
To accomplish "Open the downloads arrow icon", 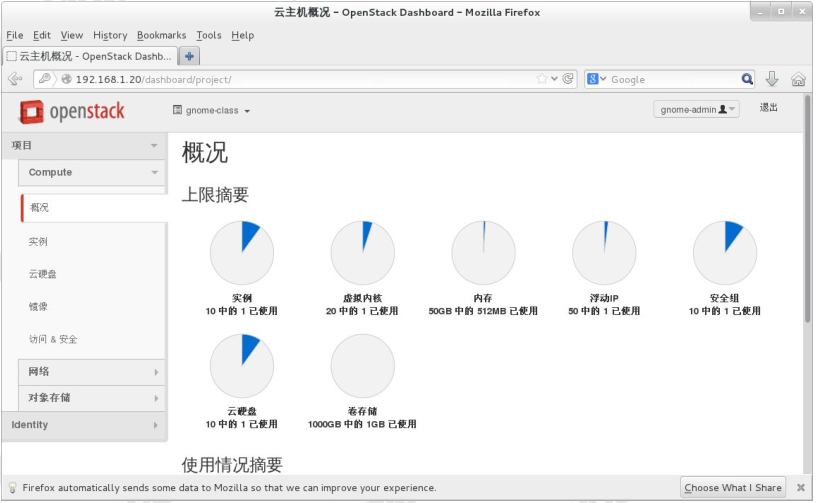I will (x=772, y=79).
